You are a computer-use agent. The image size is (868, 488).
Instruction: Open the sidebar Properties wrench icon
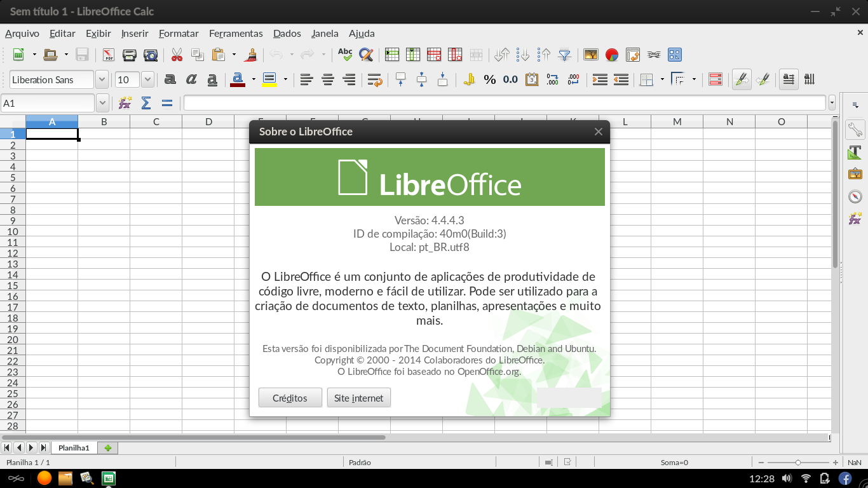tap(855, 130)
